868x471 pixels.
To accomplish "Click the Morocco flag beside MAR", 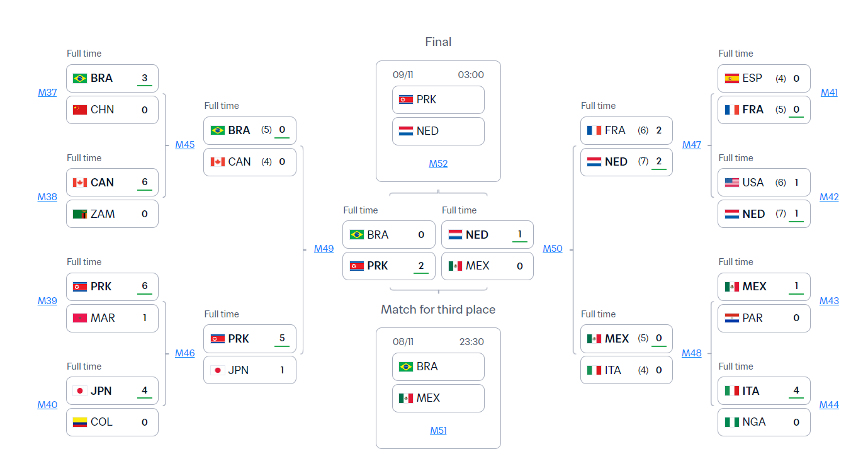I will tap(80, 318).
